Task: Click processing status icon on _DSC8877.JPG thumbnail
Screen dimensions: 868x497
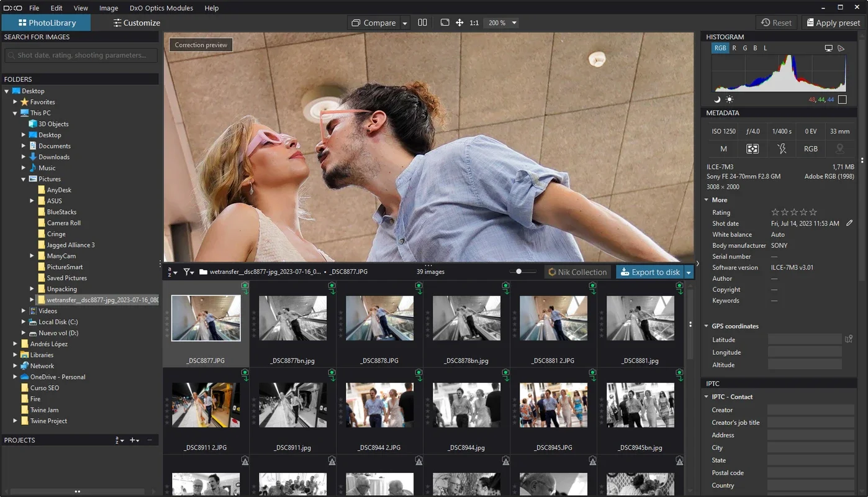Action: [245, 288]
